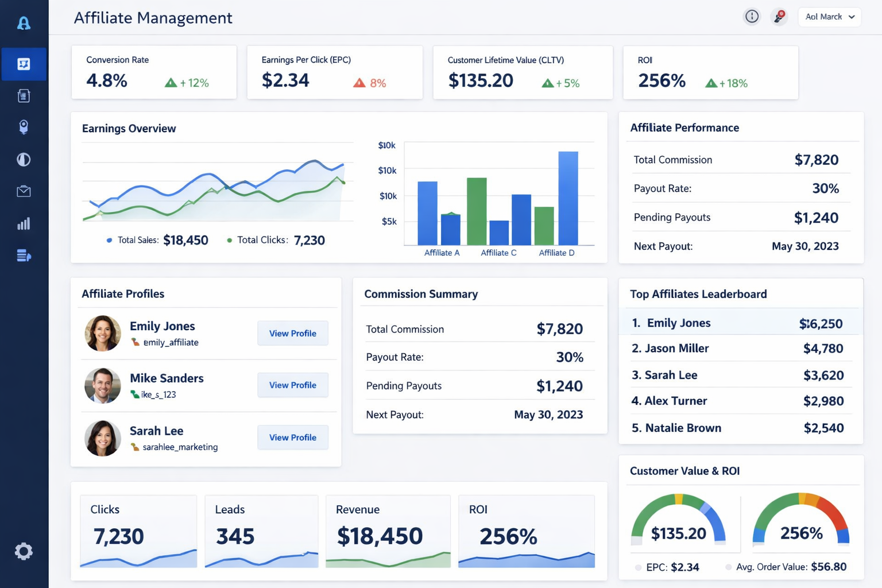Image resolution: width=882 pixels, height=588 pixels.
Task: View Emily Jones's affiliate profile
Action: 292,333
